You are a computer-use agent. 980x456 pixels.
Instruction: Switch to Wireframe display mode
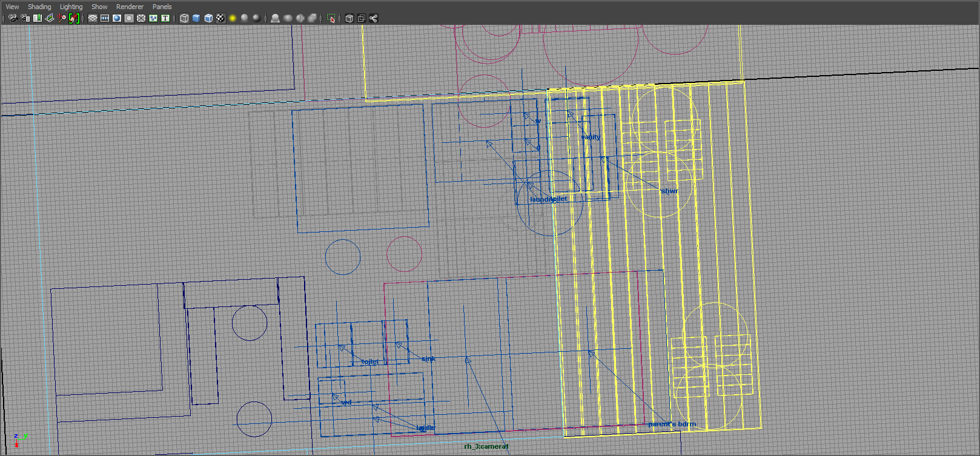pos(184,18)
